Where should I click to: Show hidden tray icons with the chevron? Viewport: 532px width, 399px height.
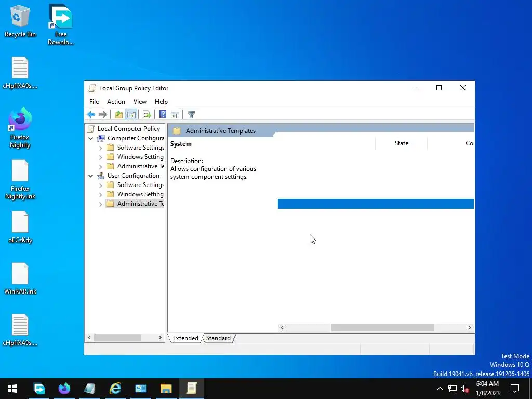click(x=440, y=389)
